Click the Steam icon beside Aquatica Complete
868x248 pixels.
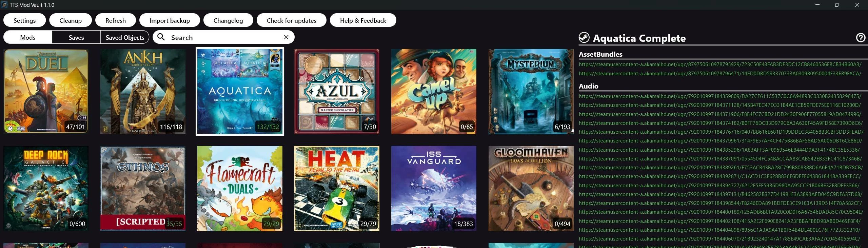[x=584, y=38]
